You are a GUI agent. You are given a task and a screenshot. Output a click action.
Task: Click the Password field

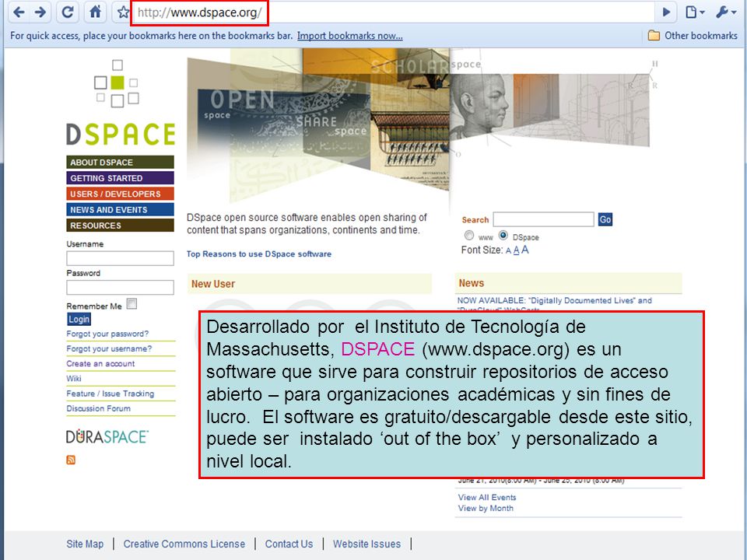[120, 287]
